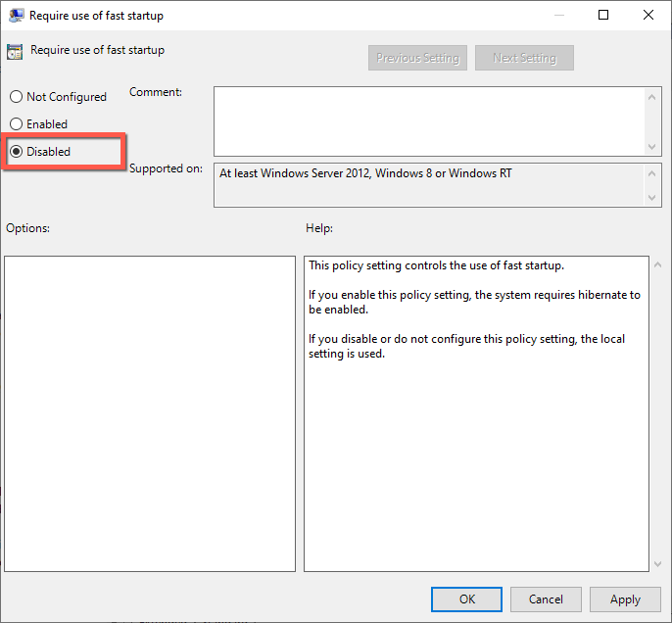The height and width of the screenshot is (623, 672).
Task: Click the Help pane scroll up arrow
Action: (x=656, y=265)
